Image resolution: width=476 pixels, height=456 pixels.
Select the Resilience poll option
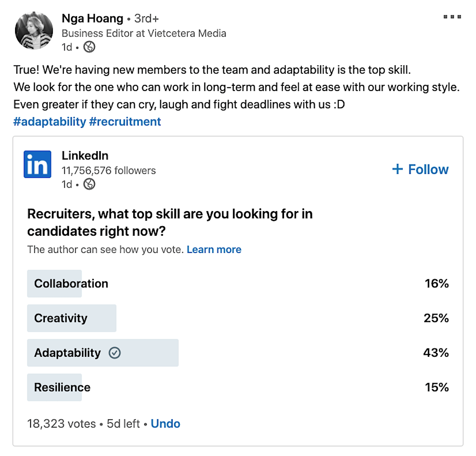(238, 387)
